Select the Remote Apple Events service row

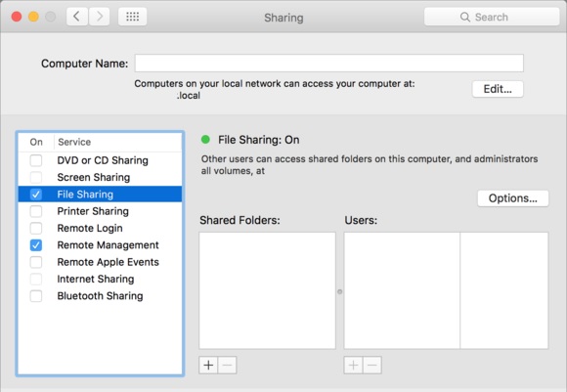pyautogui.click(x=100, y=262)
